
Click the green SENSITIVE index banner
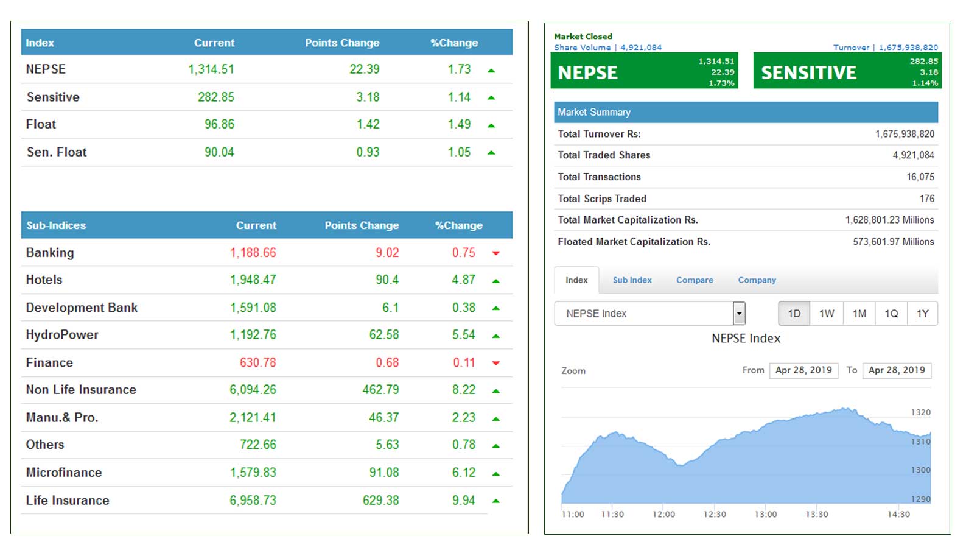[x=847, y=71]
